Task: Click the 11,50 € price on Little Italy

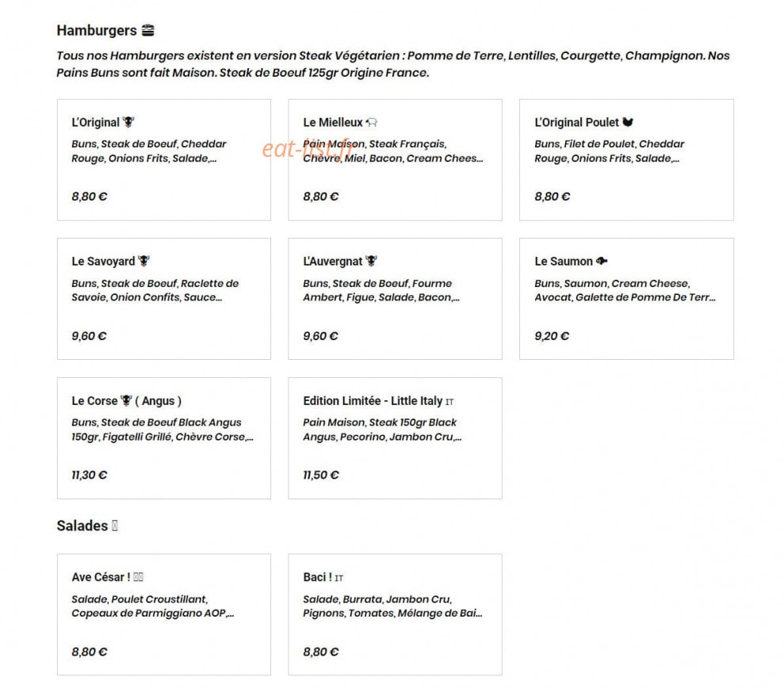Action: pos(320,475)
